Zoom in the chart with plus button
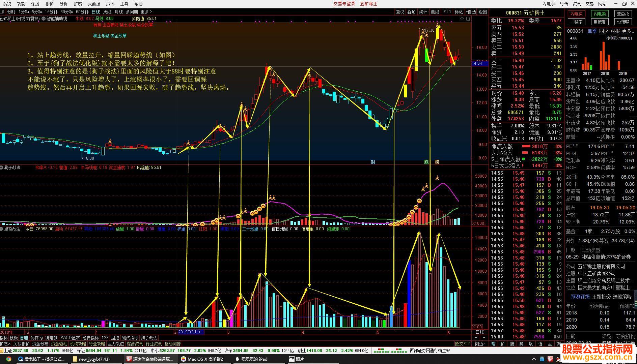The width and height of the screenshot is (637, 364). 476,338
